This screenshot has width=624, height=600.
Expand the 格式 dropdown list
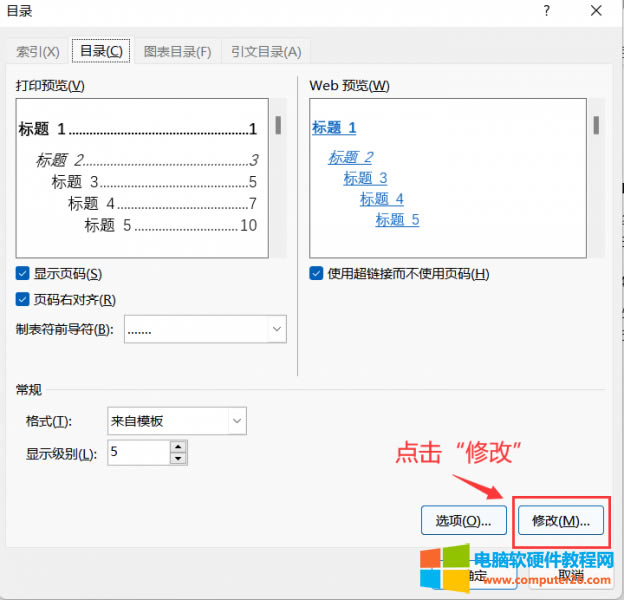point(237,421)
